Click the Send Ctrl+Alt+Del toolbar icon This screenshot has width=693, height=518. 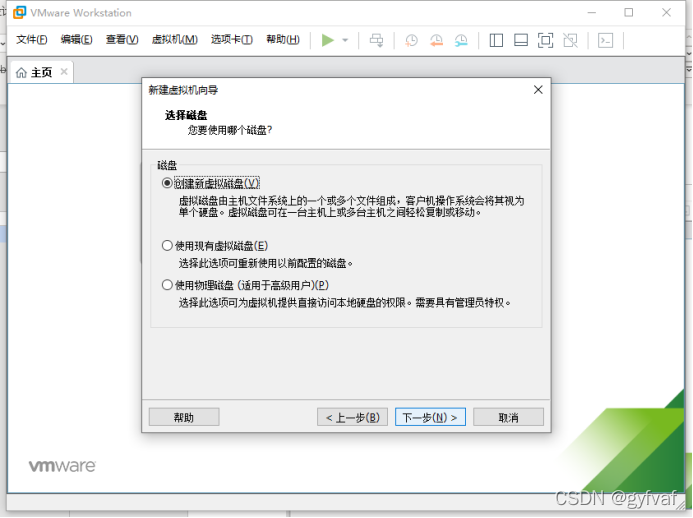[377, 40]
